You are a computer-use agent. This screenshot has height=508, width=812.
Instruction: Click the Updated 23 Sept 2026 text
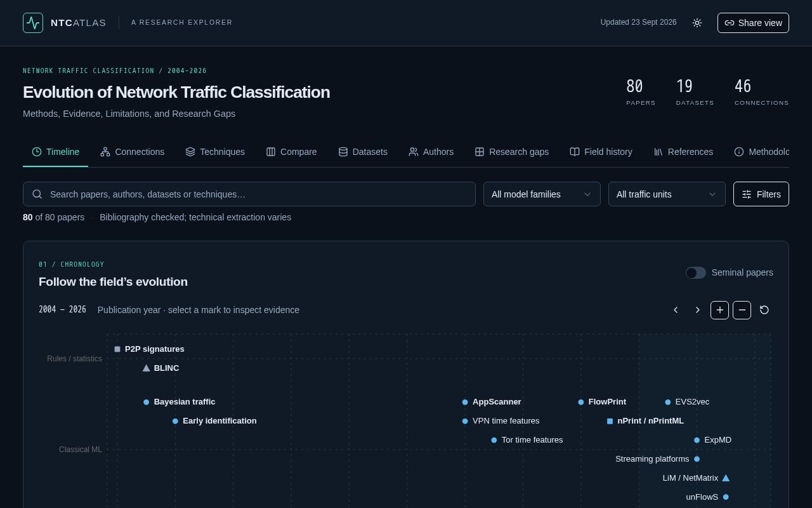pos(638,22)
